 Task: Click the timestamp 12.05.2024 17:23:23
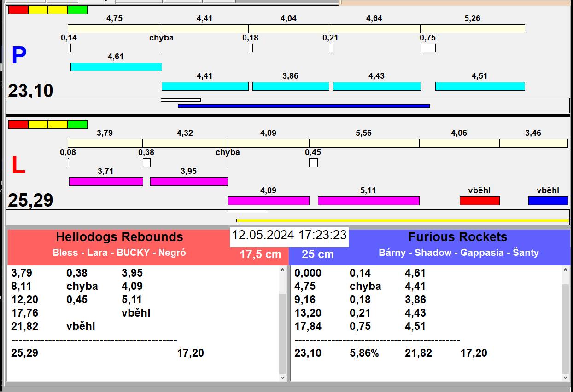(x=289, y=235)
